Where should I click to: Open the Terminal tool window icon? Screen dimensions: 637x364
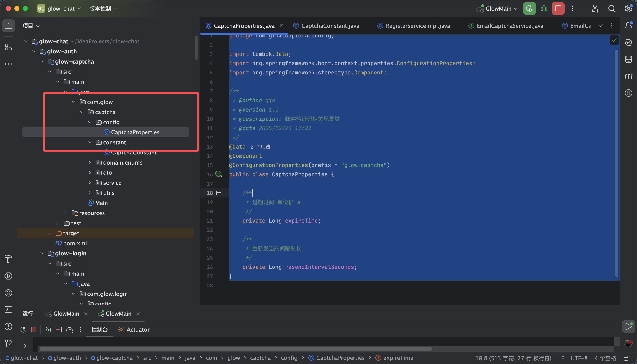click(8, 310)
